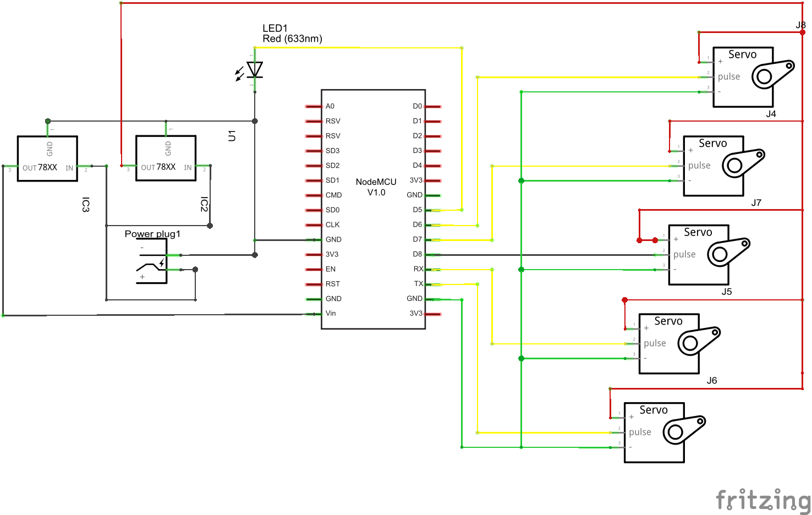Select the IC3 reference label

pos(85,205)
